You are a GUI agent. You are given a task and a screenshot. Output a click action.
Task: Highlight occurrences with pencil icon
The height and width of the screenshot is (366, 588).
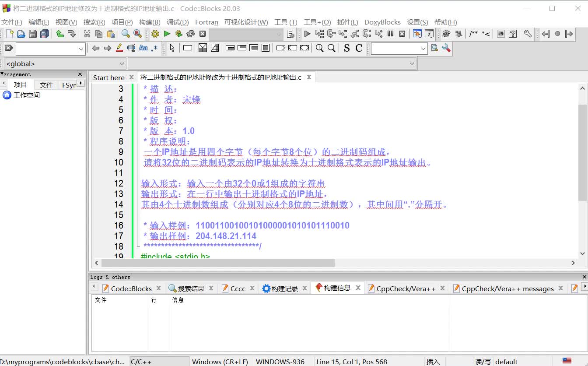(119, 48)
